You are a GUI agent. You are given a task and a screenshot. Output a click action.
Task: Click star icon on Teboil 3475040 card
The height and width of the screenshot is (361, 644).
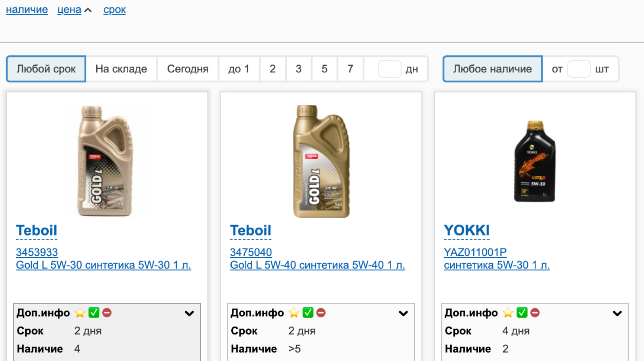(294, 313)
